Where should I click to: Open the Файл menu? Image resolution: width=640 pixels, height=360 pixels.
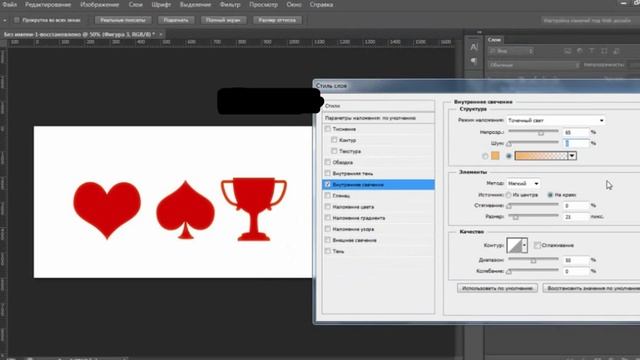point(10,5)
